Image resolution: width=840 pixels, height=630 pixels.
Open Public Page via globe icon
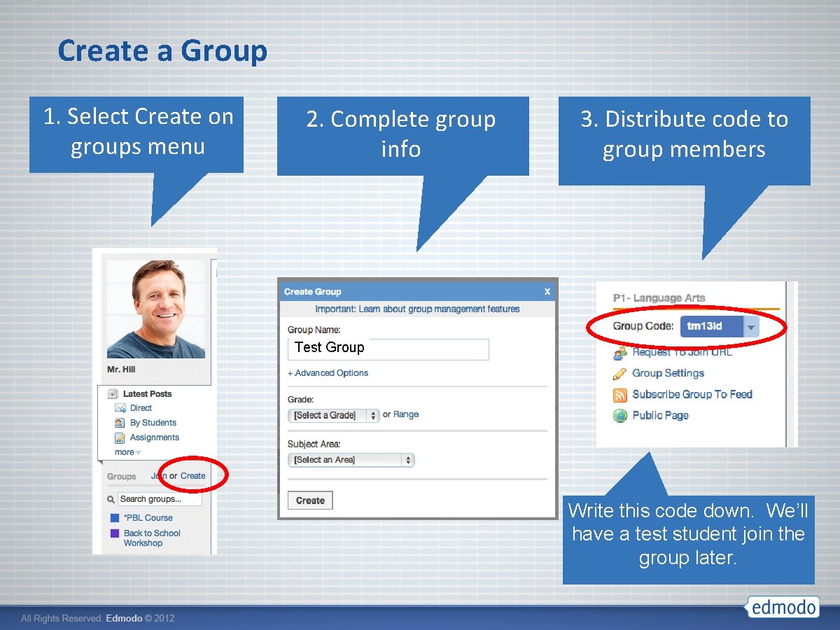[620, 415]
